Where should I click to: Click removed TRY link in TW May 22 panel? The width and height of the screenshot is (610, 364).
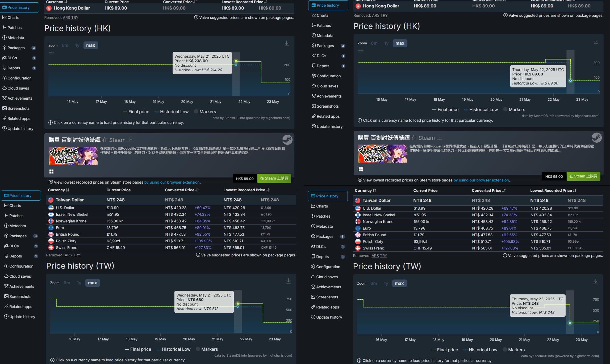point(383,256)
